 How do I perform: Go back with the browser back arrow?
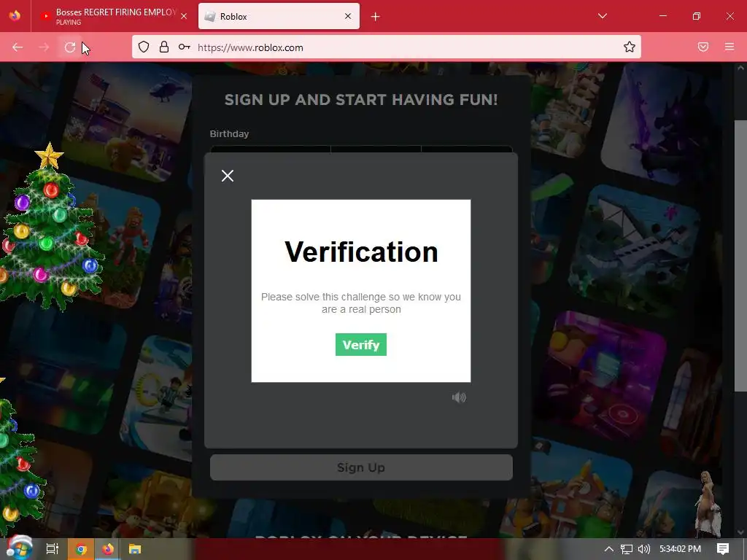point(18,47)
